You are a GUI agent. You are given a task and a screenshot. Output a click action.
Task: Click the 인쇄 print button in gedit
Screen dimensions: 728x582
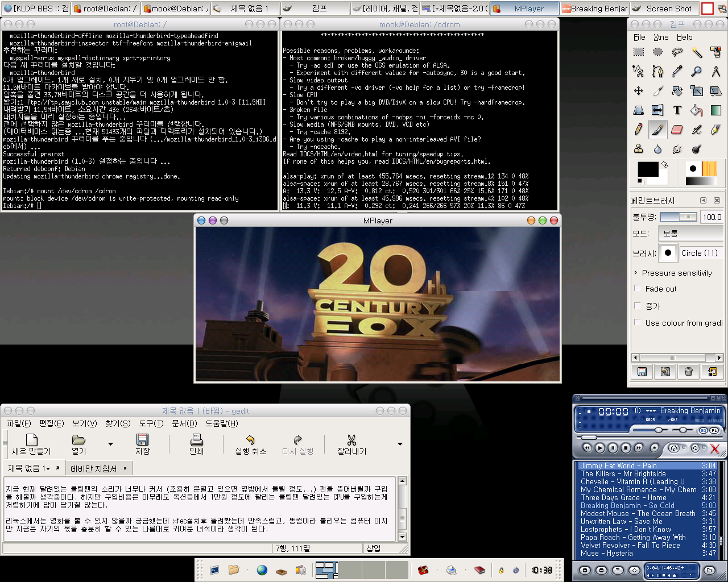196,444
